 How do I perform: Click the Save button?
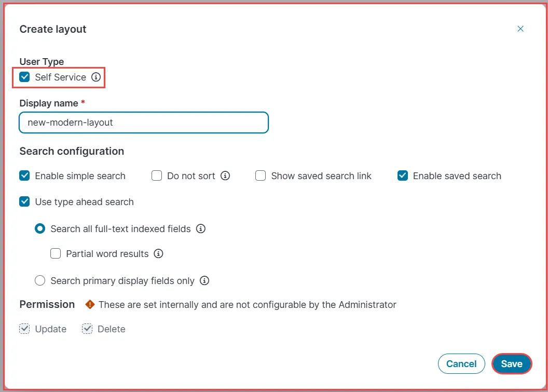(512, 363)
